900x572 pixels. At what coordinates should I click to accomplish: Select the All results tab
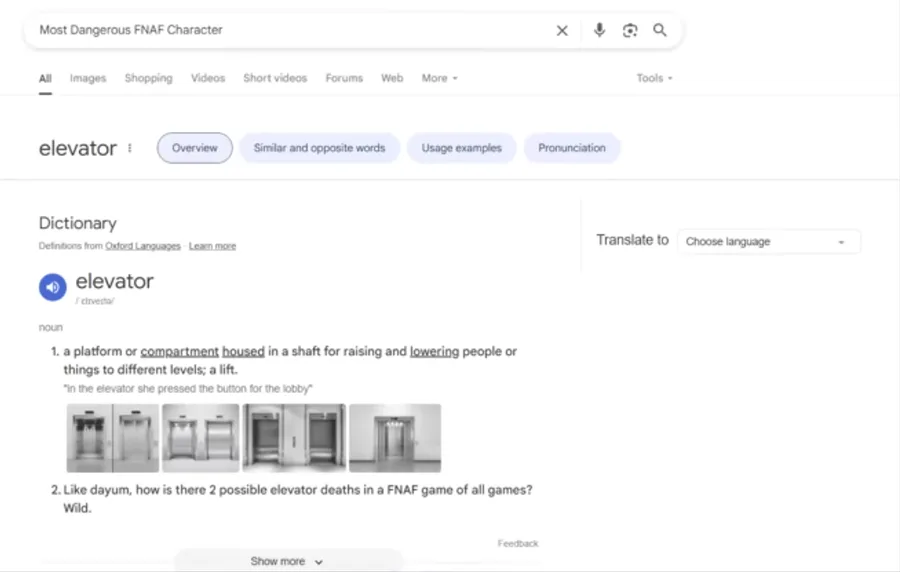click(x=45, y=79)
